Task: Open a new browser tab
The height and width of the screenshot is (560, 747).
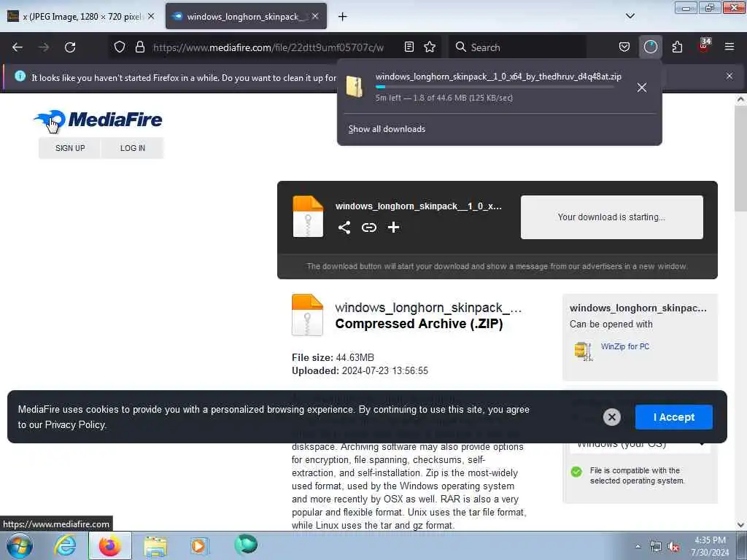Action: (x=342, y=17)
